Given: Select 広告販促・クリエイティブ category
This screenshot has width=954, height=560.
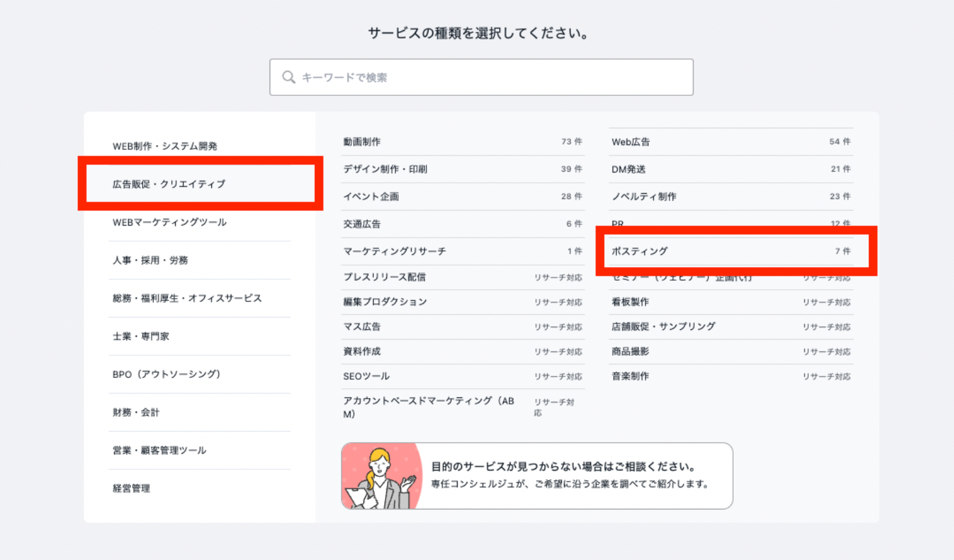Looking at the screenshot, I should [x=169, y=184].
